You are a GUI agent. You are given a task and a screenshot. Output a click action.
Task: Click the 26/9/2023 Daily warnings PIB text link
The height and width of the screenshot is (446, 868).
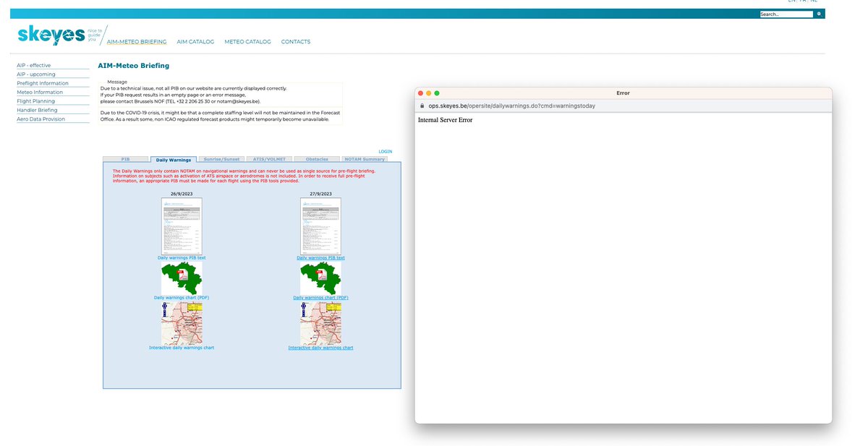pos(182,258)
